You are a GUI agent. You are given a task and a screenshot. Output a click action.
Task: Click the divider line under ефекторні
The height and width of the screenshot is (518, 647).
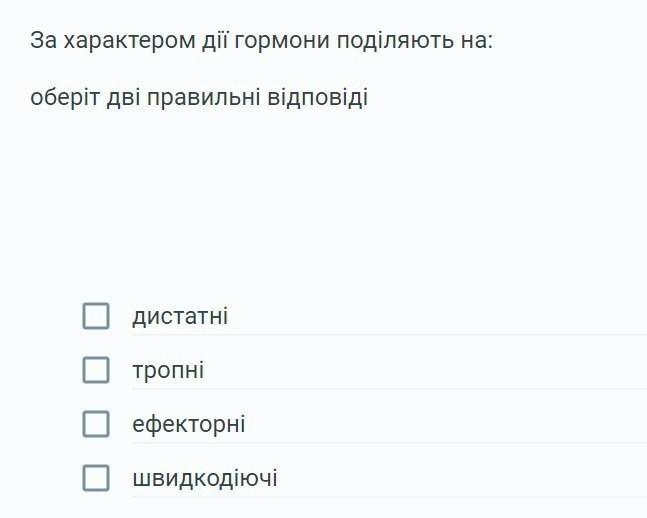tap(389, 443)
